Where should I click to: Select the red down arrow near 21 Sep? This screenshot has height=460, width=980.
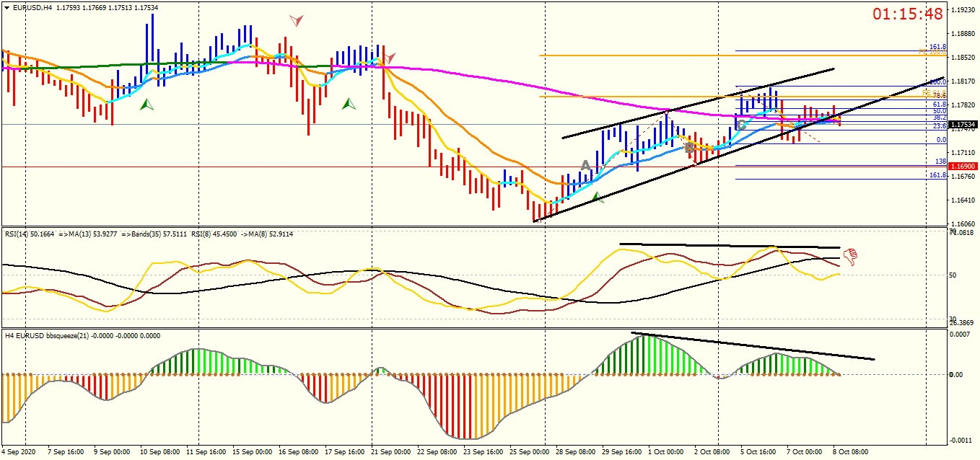(x=389, y=58)
